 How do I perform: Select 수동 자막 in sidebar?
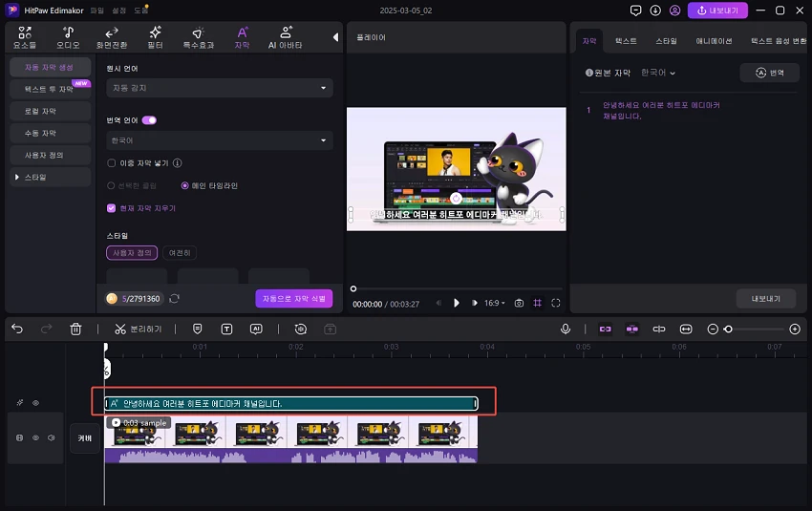pyautogui.click(x=51, y=133)
